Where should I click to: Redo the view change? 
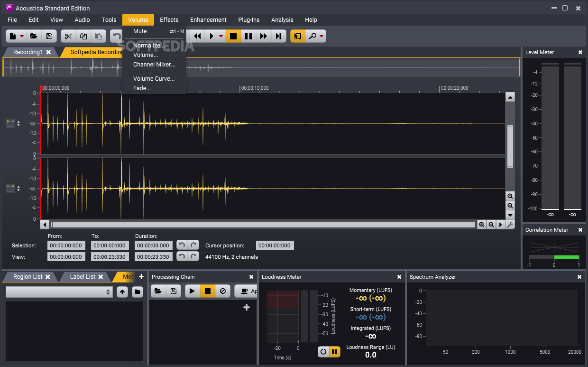coord(193,256)
